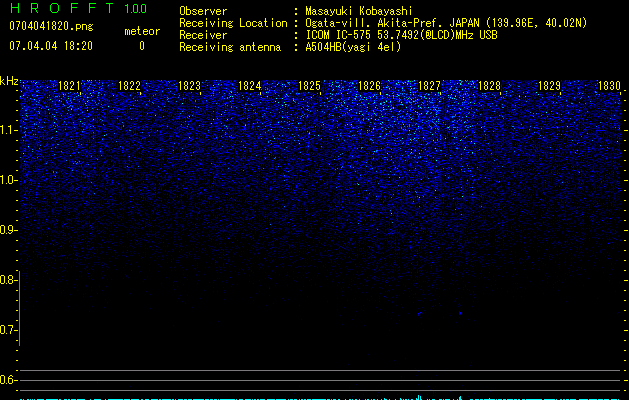Click the 0.7 kHz frequency axis label
The width and height of the screenshot is (629, 400).
point(9,330)
